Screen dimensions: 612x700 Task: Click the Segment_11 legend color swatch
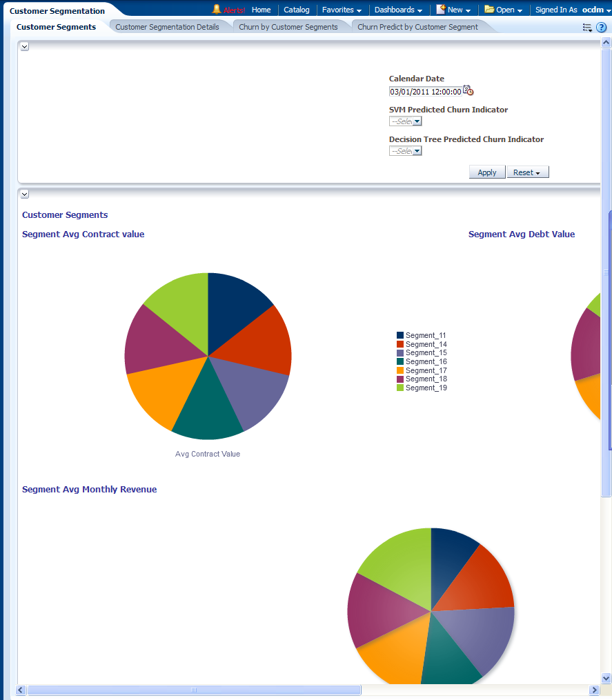pyautogui.click(x=400, y=335)
